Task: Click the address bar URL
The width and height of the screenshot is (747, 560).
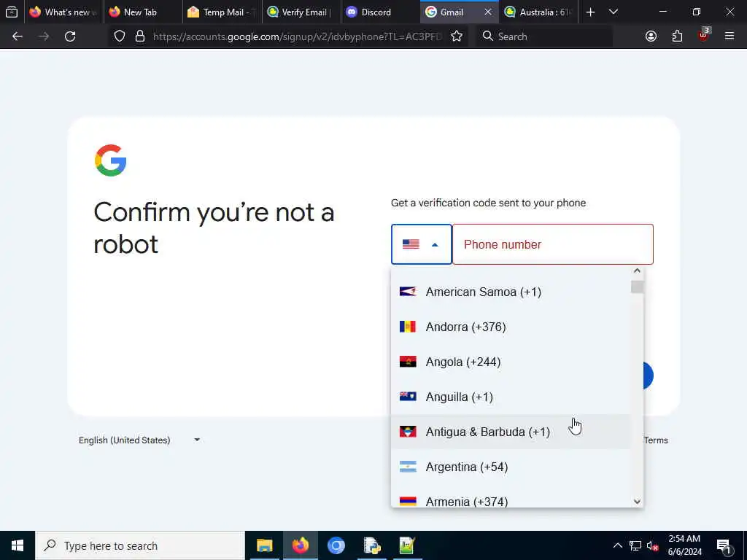Action: tap(298, 36)
